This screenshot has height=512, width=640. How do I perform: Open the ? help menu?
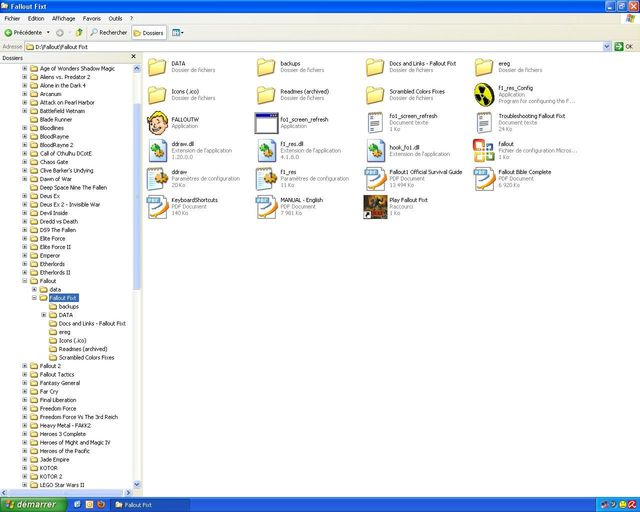point(131,18)
